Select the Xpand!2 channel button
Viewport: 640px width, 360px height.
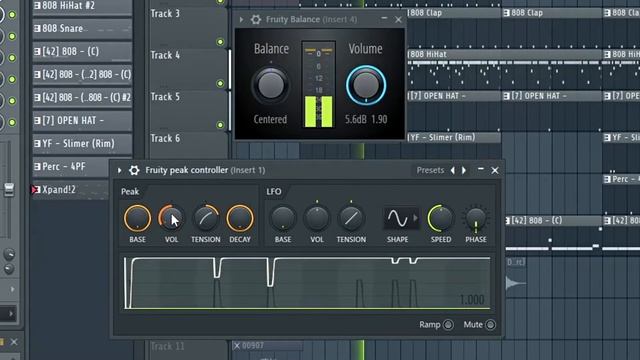70,190
